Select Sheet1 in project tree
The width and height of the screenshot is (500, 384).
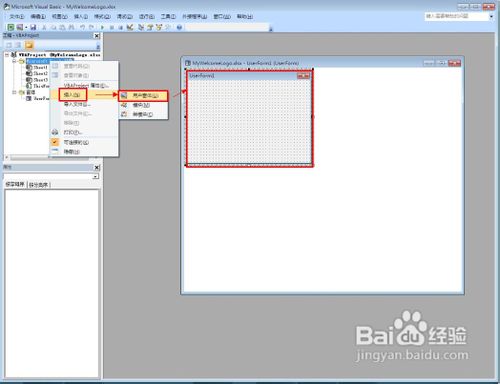(x=37, y=67)
